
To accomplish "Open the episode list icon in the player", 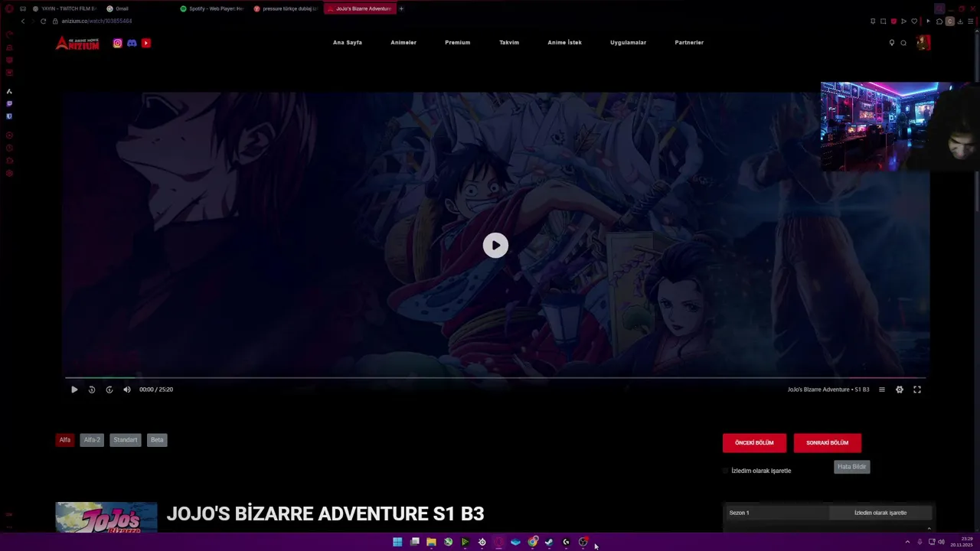I will tap(881, 390).
